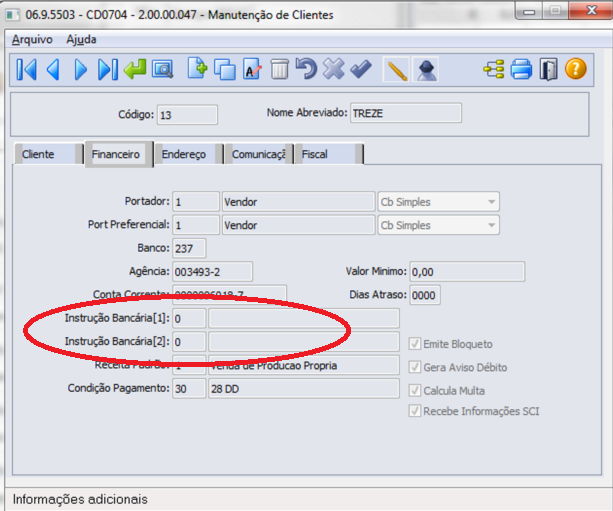This screenshot has height=511, width=613.
Task: Go to last record icon
Action: pos(108,70)
